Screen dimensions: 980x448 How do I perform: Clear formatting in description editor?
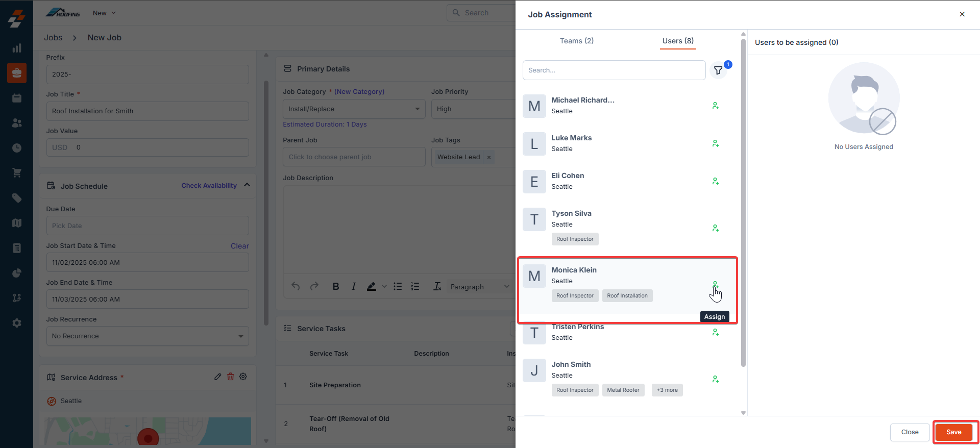pyautogui.click(x=437, y=287)
